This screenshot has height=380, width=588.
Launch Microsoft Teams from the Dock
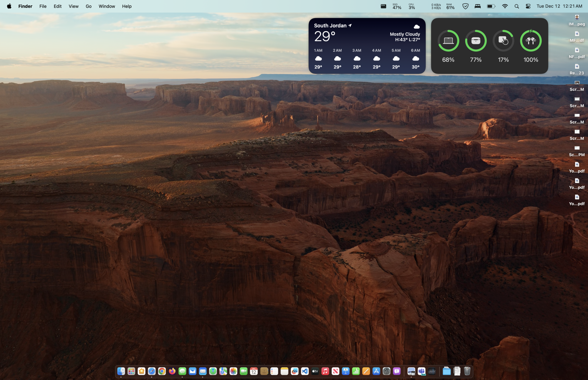click(x=422, y=371)
